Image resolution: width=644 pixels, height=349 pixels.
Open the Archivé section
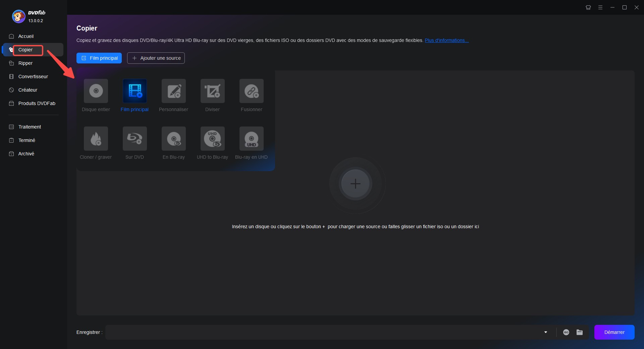pyautogui.click(x=33, y=154)
